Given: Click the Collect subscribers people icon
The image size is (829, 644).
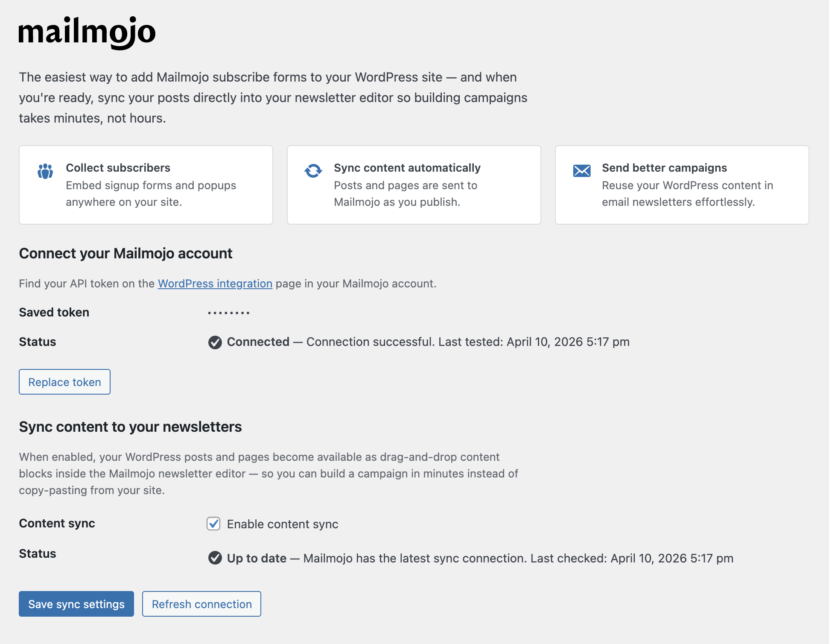Looking at the screenshot, I should click(45, 171).
